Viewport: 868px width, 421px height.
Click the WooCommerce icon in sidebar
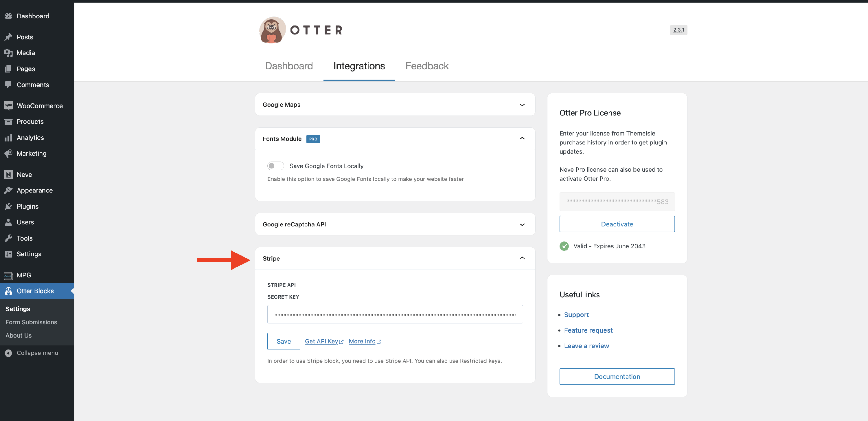[x=8, y=105]
